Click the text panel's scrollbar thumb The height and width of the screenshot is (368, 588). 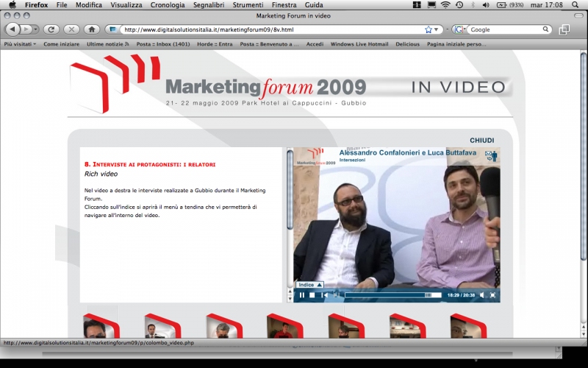coord(290,190)
